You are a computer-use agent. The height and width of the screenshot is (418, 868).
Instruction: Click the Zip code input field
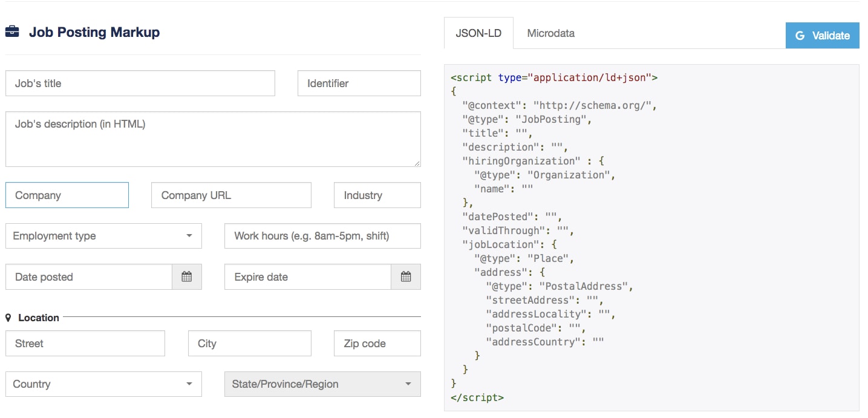(x=376, y=343)
